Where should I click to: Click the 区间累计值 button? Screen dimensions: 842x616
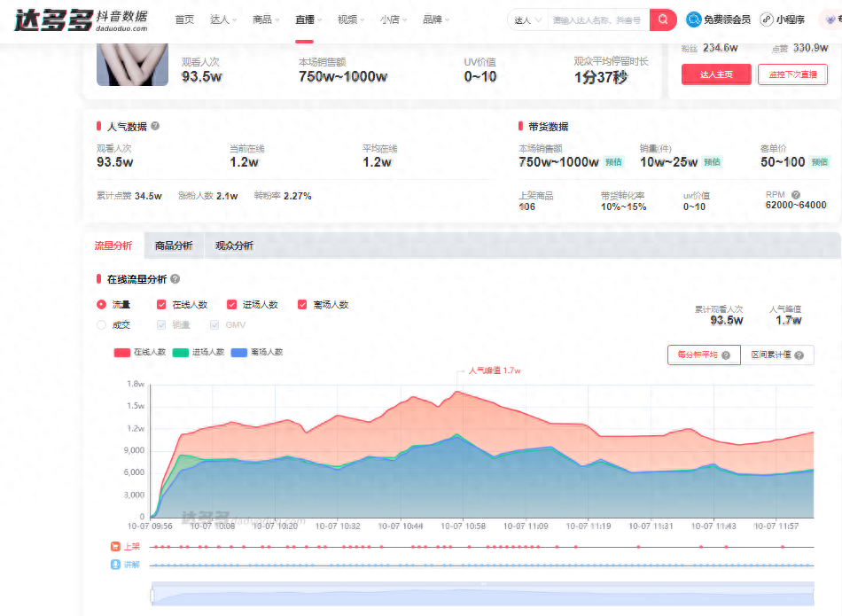777,355
